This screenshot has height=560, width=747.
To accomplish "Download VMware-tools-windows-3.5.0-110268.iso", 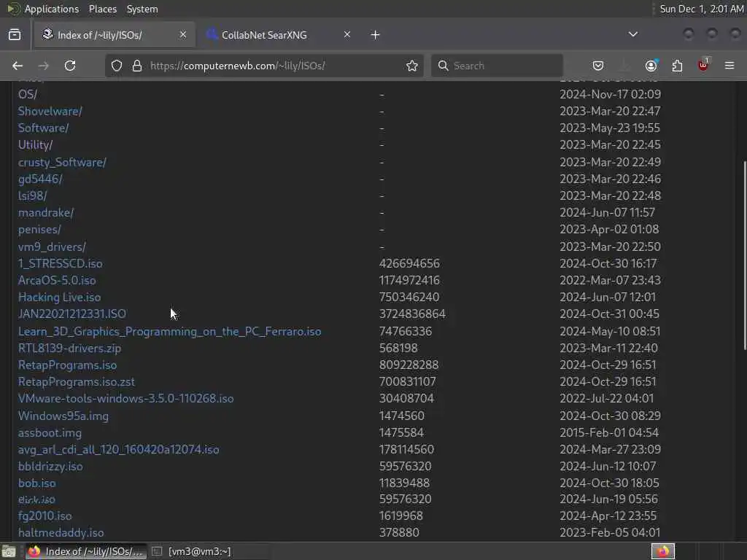I will [125, 399].
